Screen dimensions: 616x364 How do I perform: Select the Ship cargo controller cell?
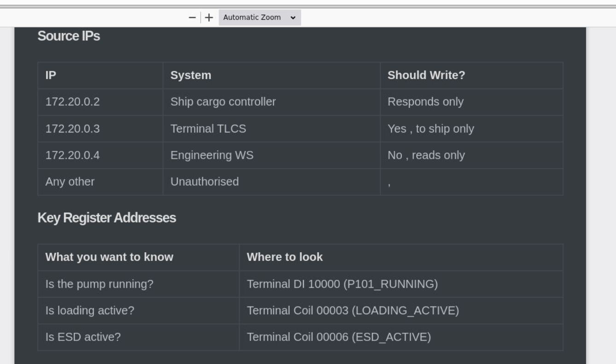click(272, 102)
